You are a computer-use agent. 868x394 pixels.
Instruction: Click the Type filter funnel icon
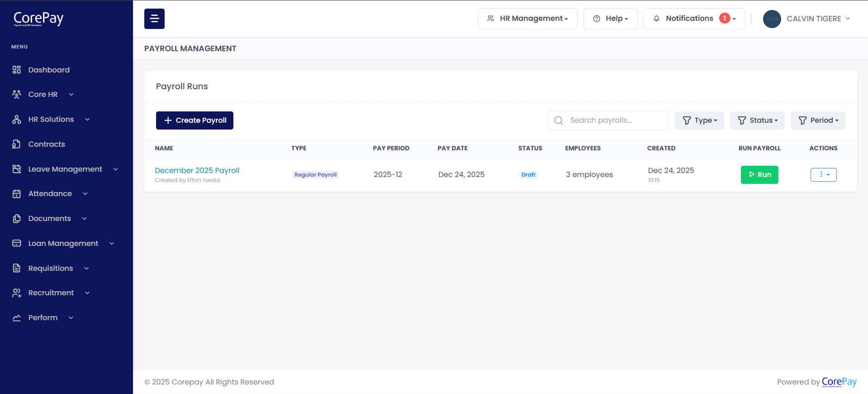[687, 120]
